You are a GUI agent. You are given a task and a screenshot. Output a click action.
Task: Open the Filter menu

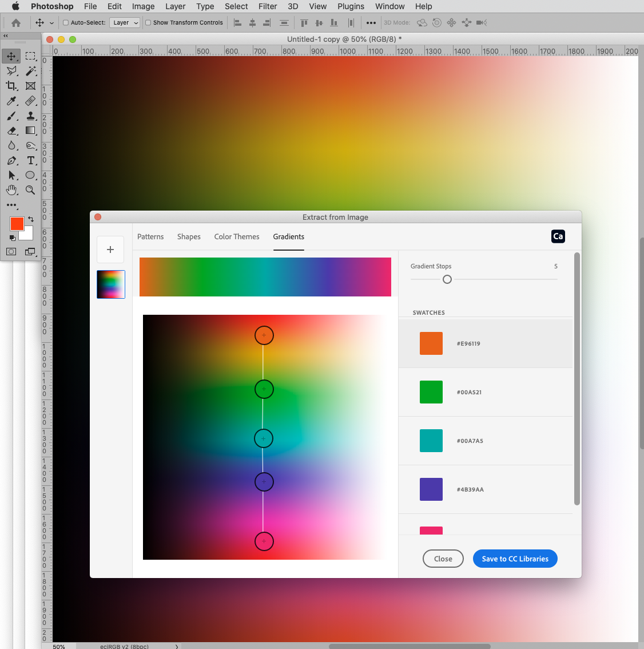(267, 6)
